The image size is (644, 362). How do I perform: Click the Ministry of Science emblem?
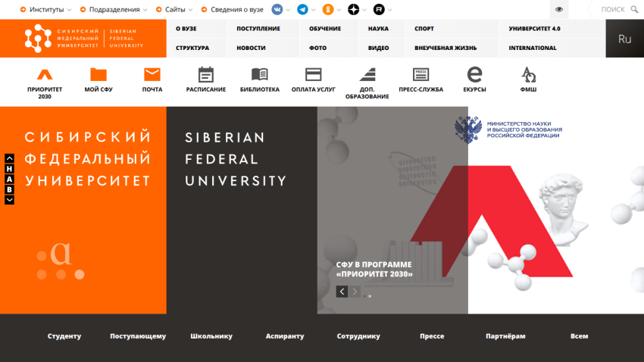[467, 130]
